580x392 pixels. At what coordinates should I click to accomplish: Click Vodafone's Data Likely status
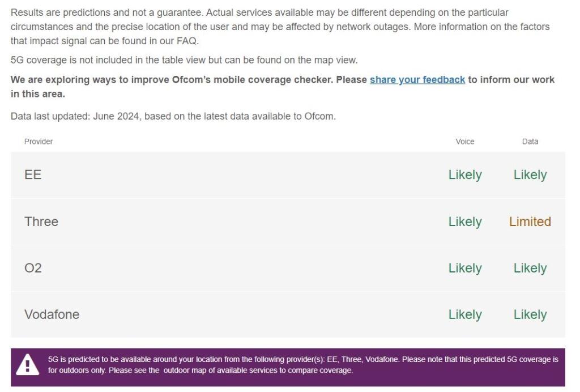click(530, 315)
